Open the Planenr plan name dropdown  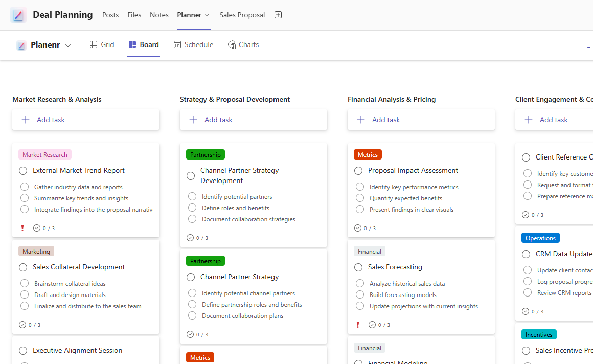(68, 45)
